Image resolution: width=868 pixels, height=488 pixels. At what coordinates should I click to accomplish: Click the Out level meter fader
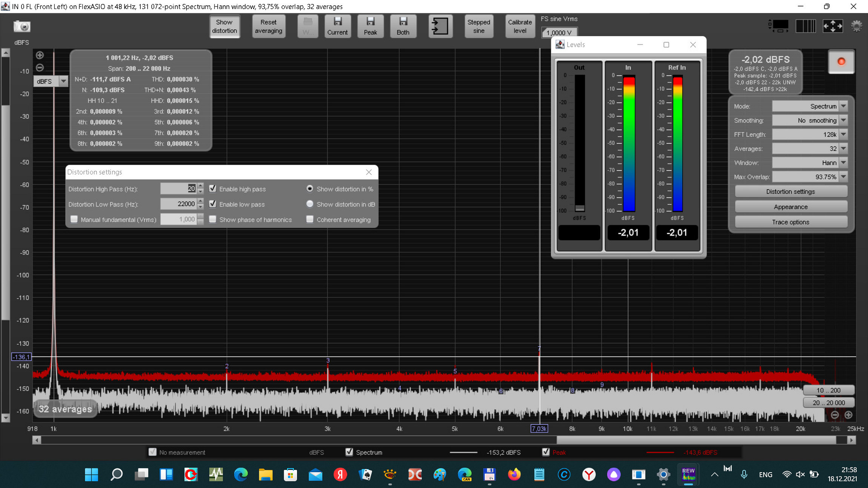click(x=580, y=208)
